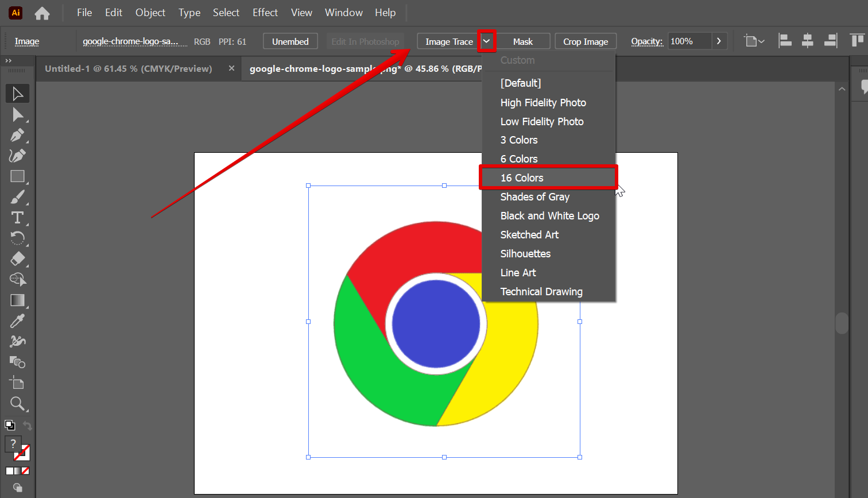Screen dimensions: 868x498
Task: Select the Type tool
Action: 17,218
